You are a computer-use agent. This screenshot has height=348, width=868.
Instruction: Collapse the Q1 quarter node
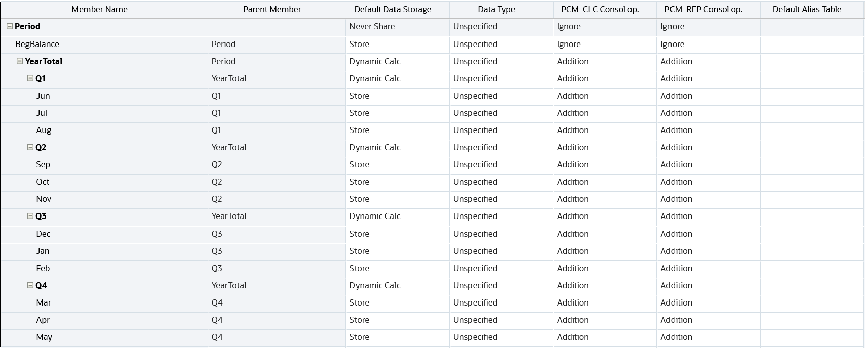pos(30,78)
